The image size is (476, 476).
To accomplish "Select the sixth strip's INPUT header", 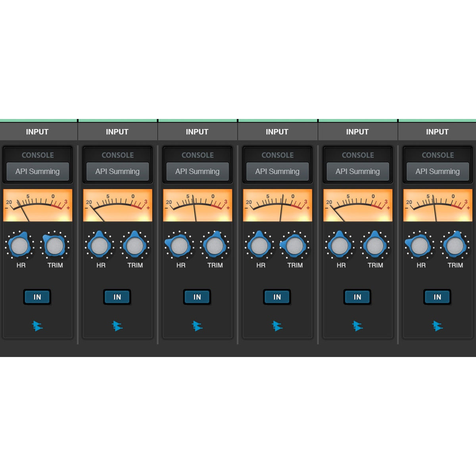I will [437, 132].
